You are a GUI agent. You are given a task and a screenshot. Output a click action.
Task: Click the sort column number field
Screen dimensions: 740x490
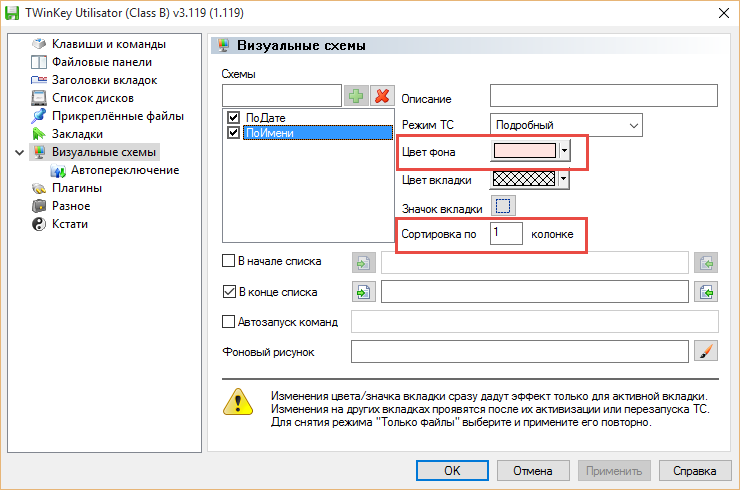506,234
